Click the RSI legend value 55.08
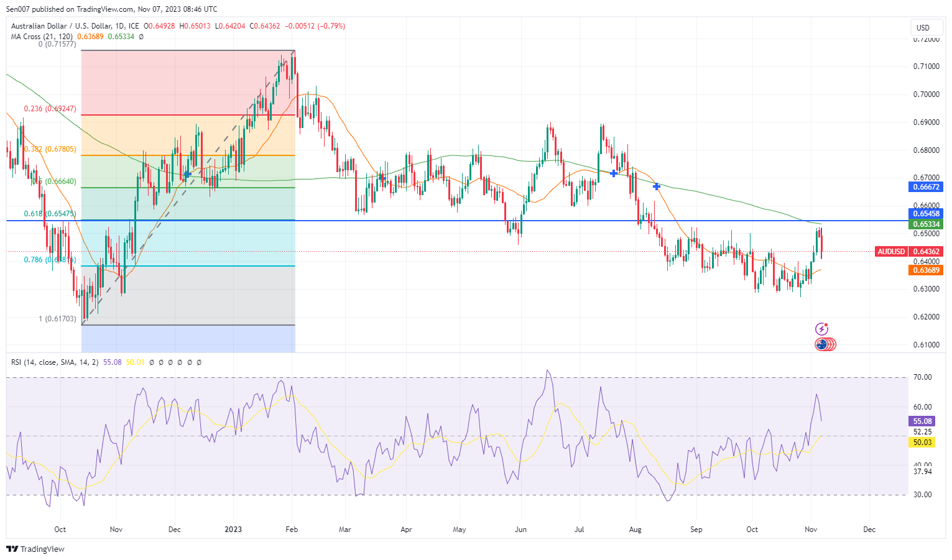 coord(113,362)
